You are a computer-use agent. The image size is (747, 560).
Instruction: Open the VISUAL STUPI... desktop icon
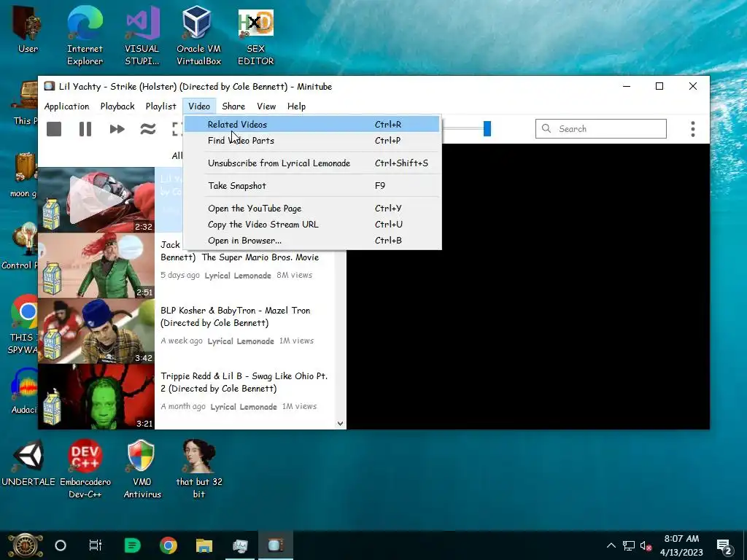click(142, 35)
